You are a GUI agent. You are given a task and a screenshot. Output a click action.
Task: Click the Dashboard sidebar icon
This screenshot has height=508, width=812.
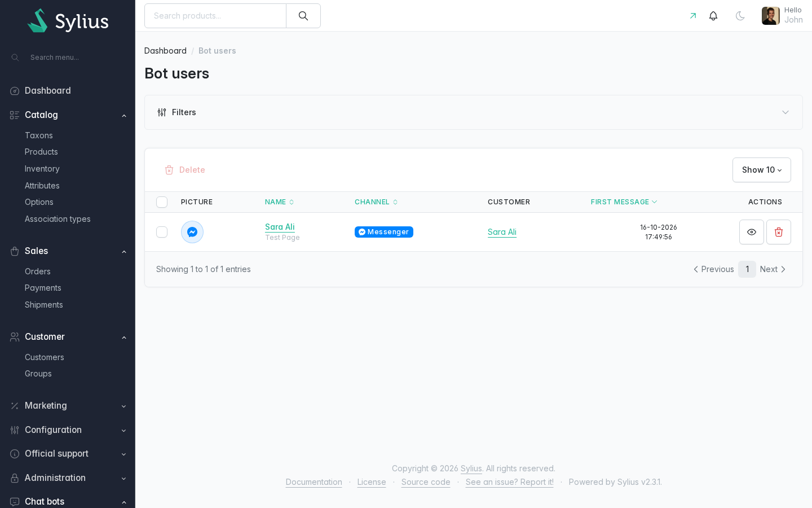tap(15, 91)
